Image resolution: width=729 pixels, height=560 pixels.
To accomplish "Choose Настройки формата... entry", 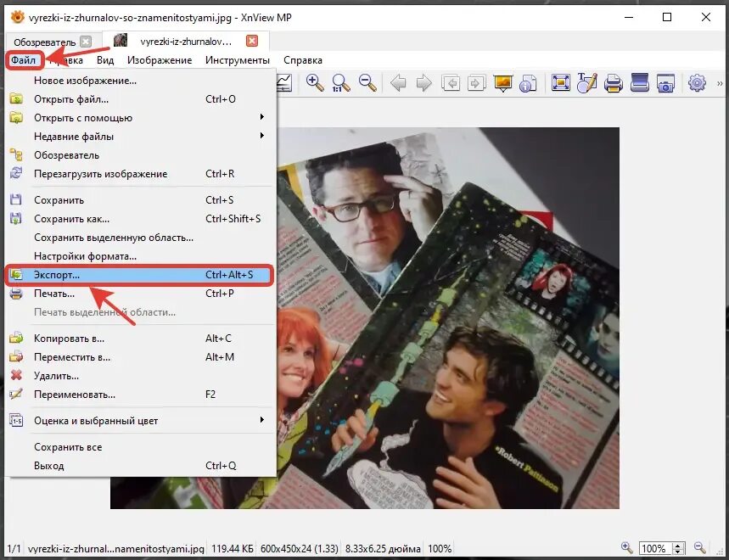I will pos(139,255).
